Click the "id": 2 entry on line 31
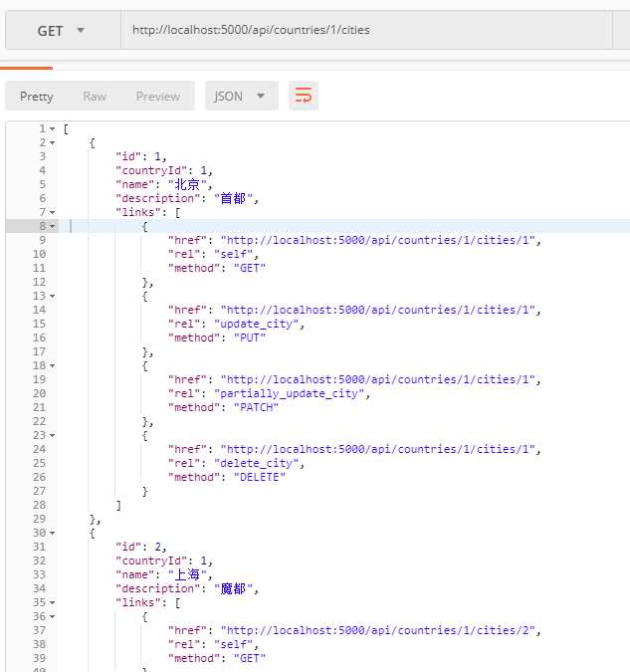Viewport: 630px width, 672px height. (141, 547)
